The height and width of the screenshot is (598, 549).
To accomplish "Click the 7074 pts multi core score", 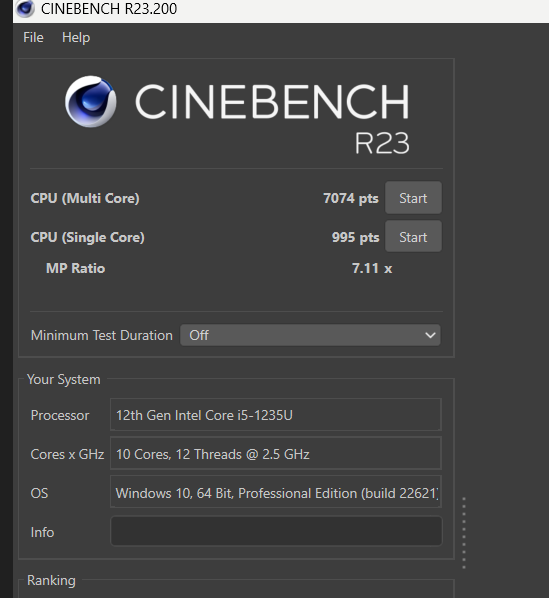I will click(x=351, y=198).
